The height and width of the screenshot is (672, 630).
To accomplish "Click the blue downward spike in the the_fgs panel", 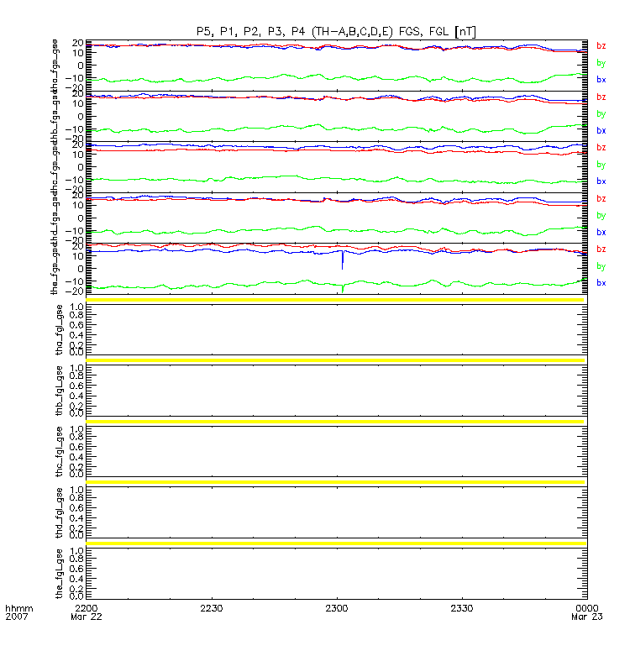I will point(342,260).
